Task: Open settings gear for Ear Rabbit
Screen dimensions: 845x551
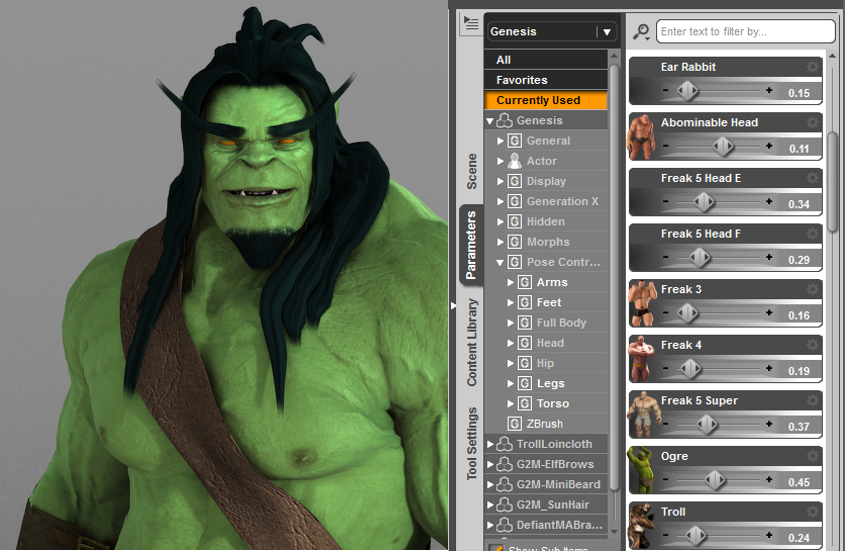Action: point(812,67)
